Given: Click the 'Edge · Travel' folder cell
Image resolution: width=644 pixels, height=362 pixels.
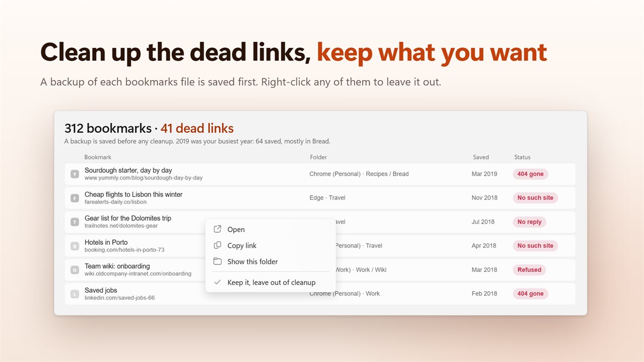Looking at the screenshot, I should [x=328, y=198].
